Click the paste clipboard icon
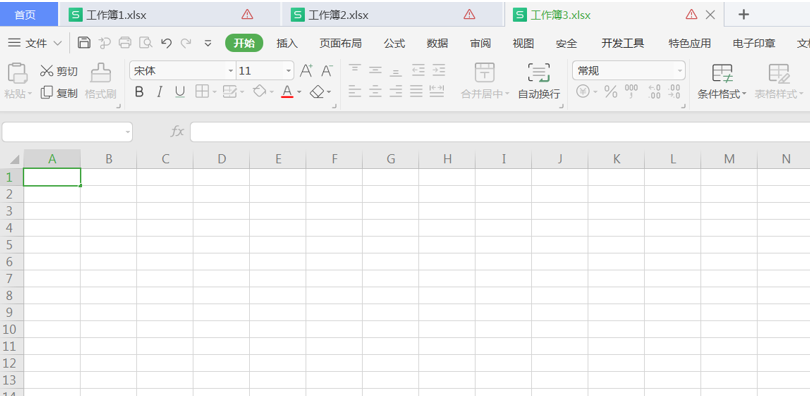810x396 pixels. [x=17, y=73]
